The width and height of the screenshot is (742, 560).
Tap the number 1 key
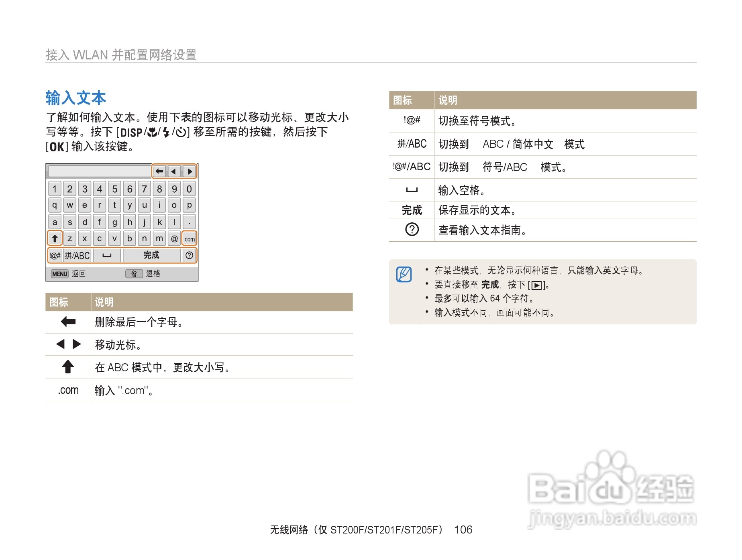point(55,189)
